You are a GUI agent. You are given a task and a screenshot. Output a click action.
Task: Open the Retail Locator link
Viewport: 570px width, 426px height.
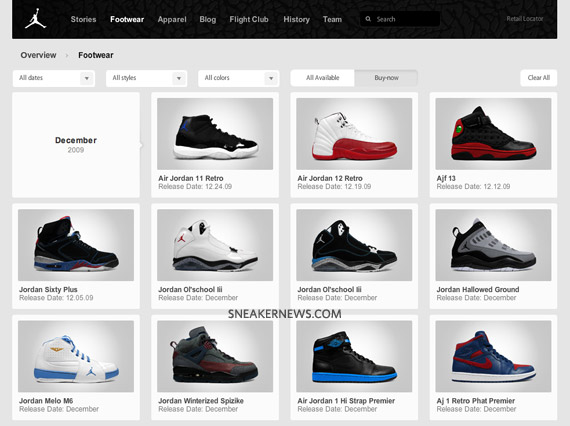coord(525,19)
